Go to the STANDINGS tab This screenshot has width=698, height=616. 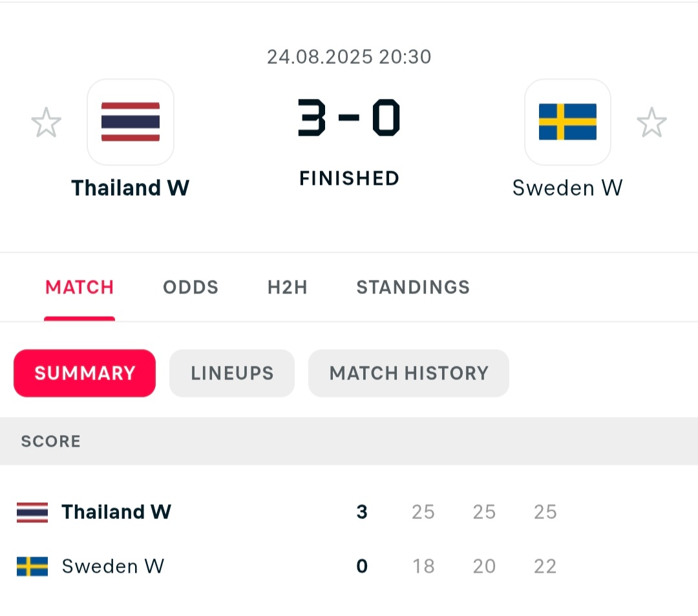(413, 287)
